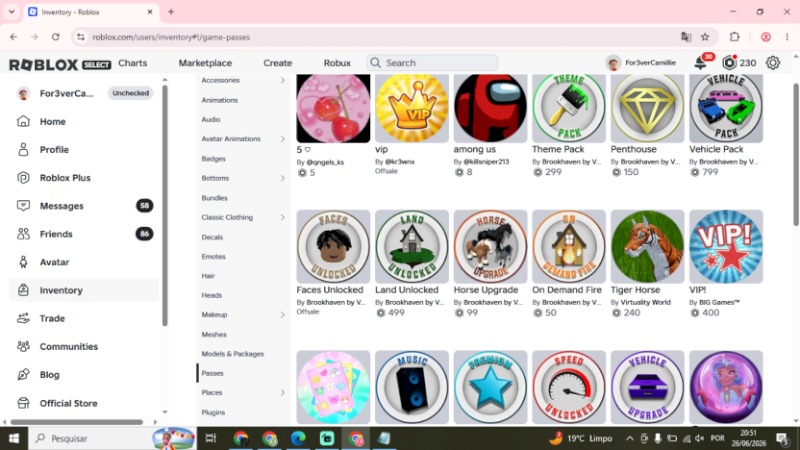Open the Chrome three-dot menu
Screen dimensions: 800x450
click(x=787, y=37)
